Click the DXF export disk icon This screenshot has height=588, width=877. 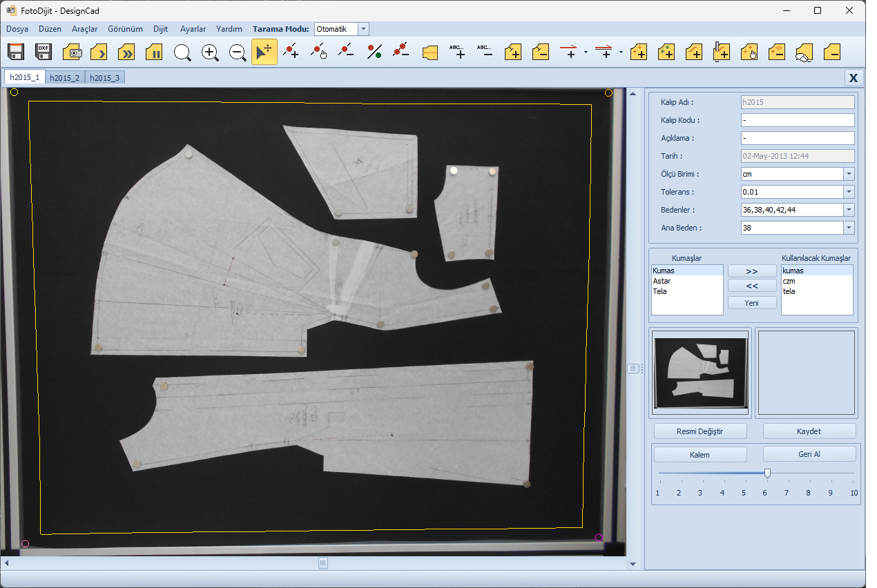tap(44, 52)
